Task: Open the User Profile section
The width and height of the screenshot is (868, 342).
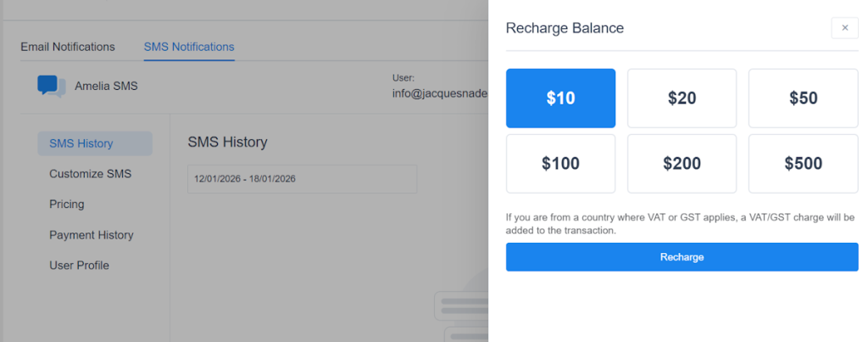Action: (x=79, y=266)
